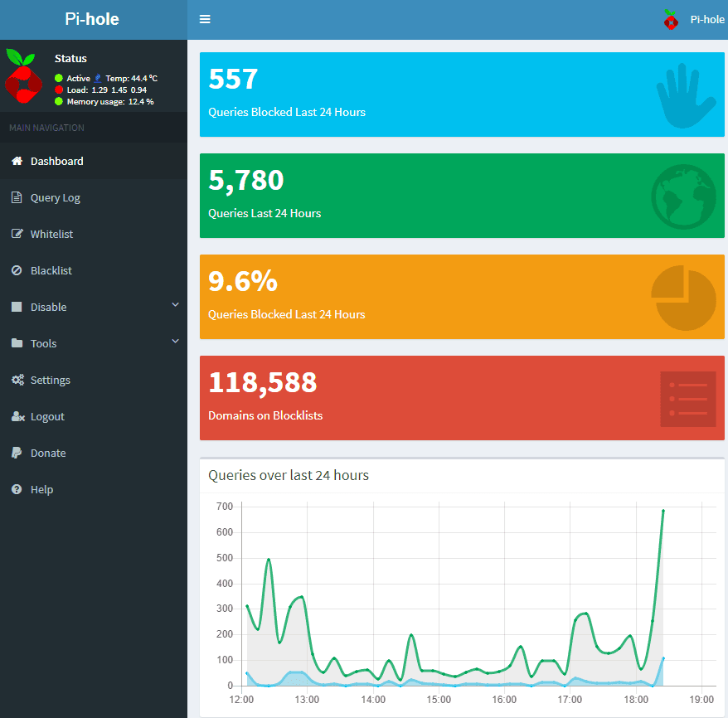Click the 'Domains on Blocklists' caption
This screenshot has width=728, height=718.
tap(265, 415)
